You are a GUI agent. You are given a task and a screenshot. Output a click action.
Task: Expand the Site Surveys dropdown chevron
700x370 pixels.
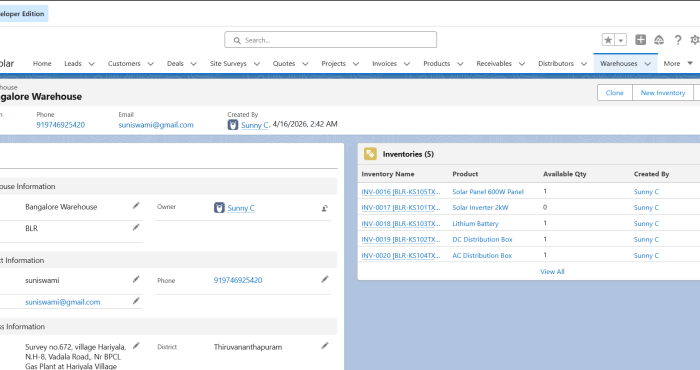[x=257, y=64]
